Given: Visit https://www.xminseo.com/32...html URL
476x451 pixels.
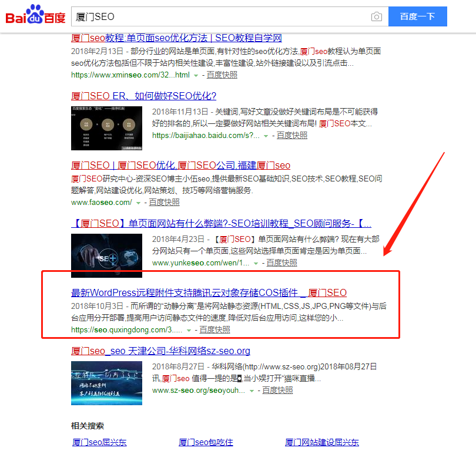Looking at the screenshot, I should click(x=130, y=75).
